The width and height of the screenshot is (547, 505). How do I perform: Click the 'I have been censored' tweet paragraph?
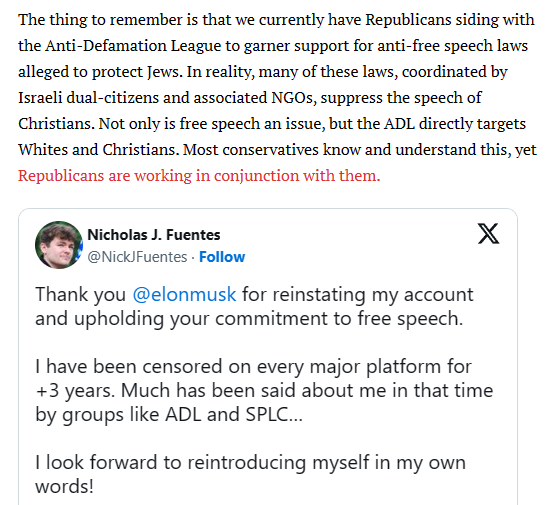click(x=264, y=391)
